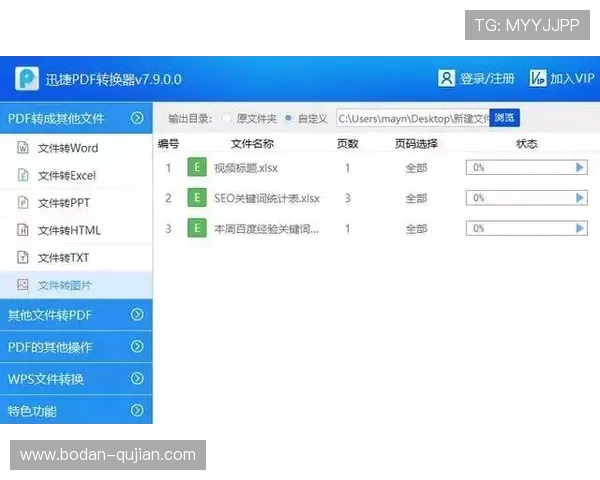Open the 其他文件转PDF section header

[x=76, y=315]
